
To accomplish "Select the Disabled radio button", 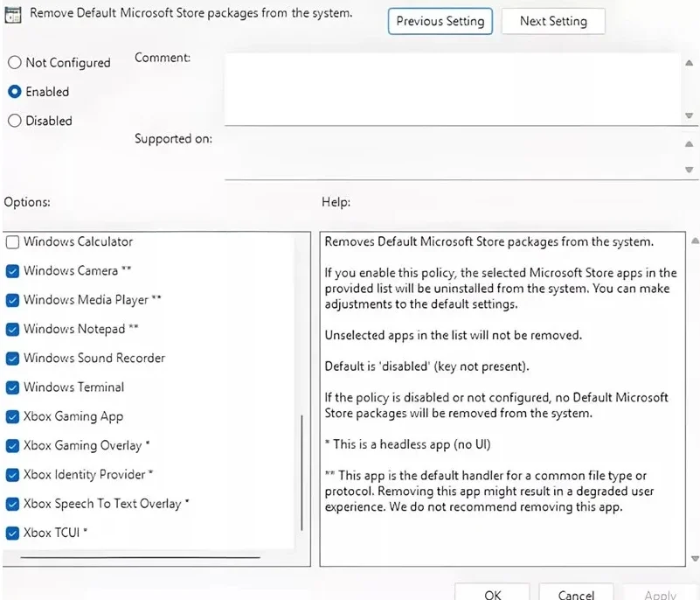I will (x=14, y=122).
